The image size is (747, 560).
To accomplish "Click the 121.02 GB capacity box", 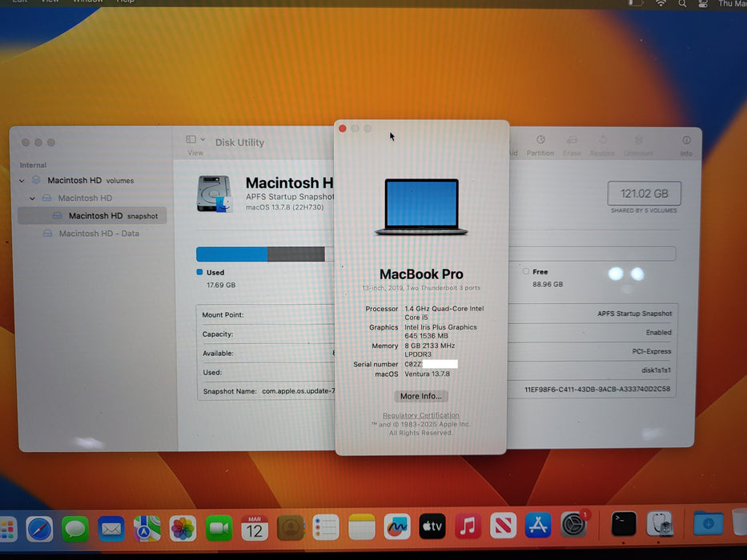I will tap(644, 194).
